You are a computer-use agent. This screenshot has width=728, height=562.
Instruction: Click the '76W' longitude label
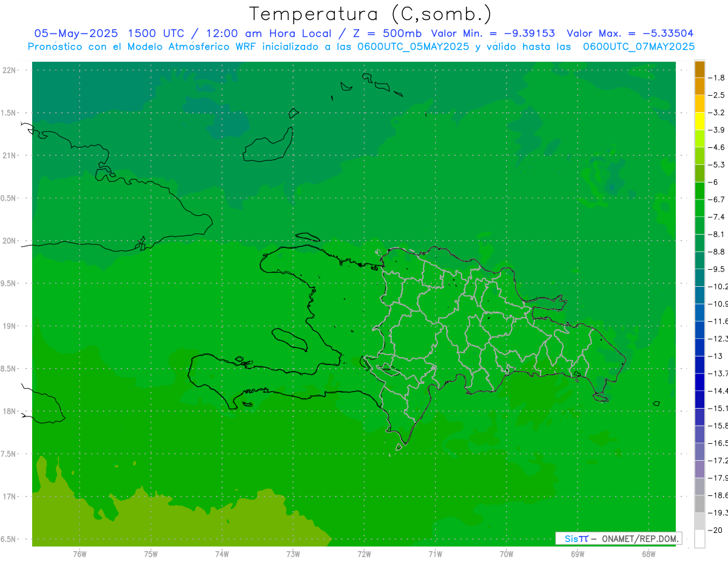coord(79,554)
